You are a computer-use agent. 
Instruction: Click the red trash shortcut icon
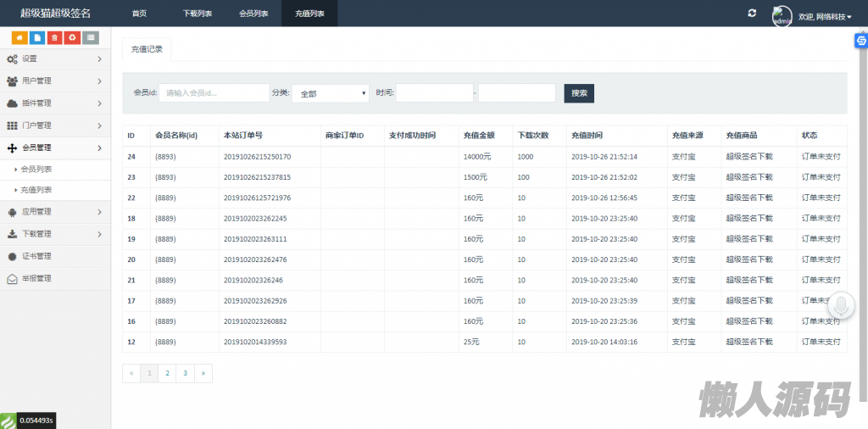click(x=54, y=37)
